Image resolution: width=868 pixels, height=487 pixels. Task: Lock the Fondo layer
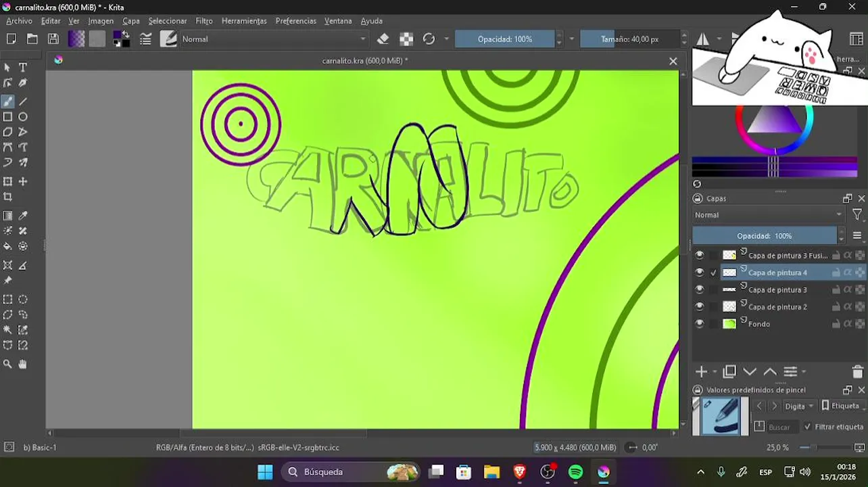836,324
